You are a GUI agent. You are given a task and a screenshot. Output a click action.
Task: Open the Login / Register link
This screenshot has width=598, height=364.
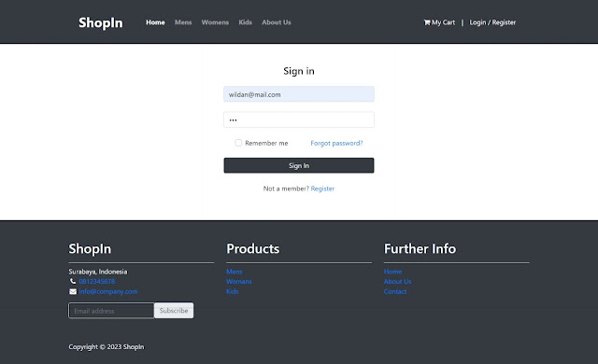tap(492, 22)
